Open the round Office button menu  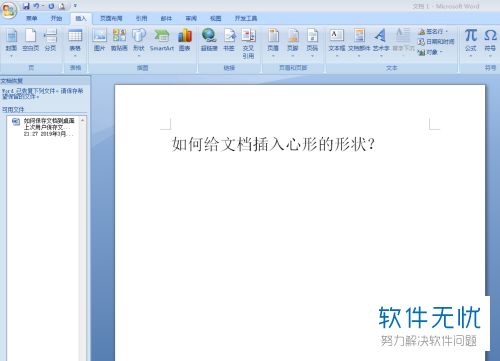pyautogui.click(x=9, y=10)
